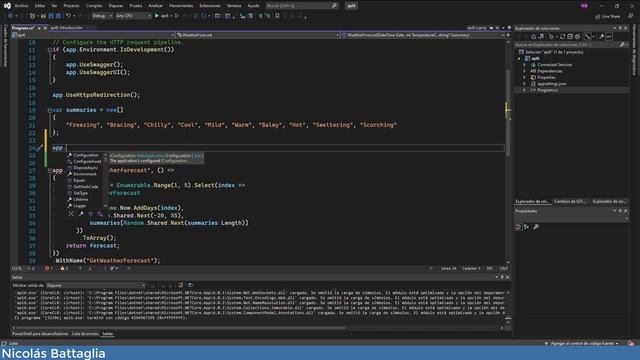Close the Program.cs tab

[x=44, y=28]
